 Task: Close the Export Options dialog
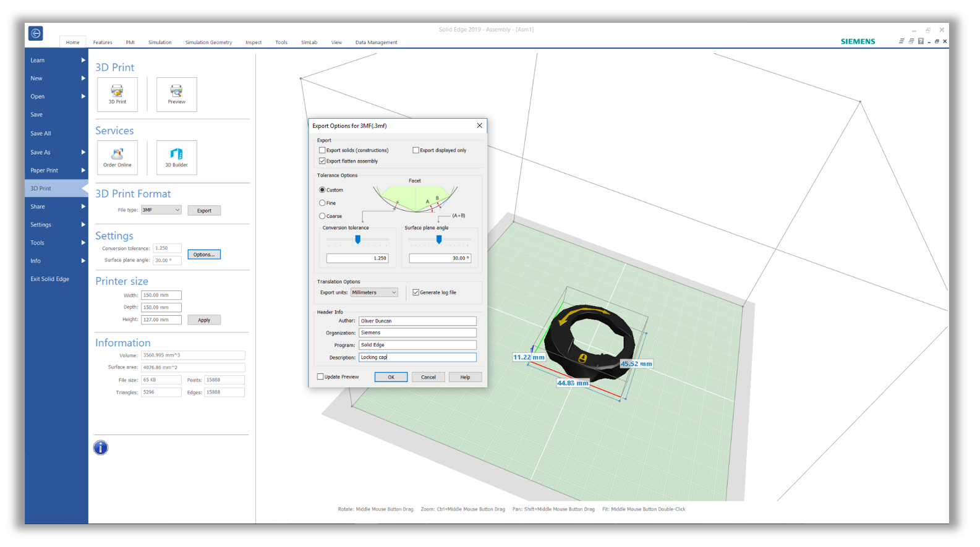(x=479, y=125)
